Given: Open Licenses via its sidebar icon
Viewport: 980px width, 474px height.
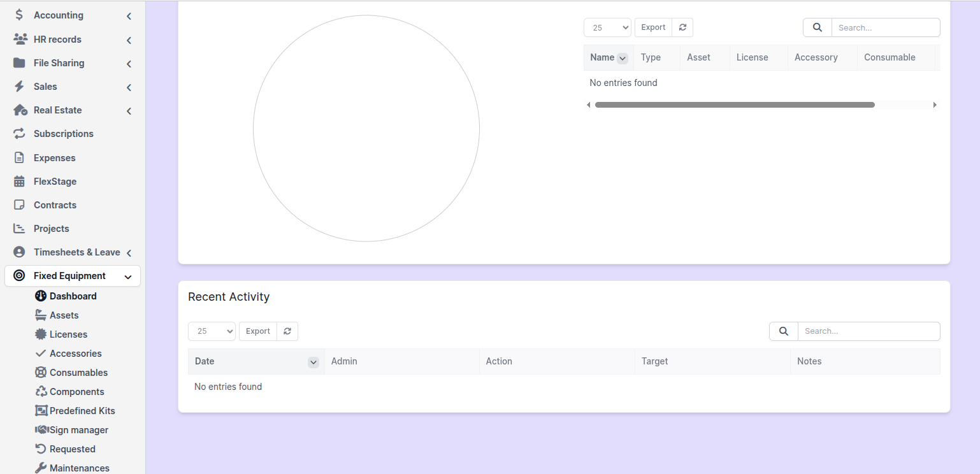Looking at the screenshot, I should point(41,334).
